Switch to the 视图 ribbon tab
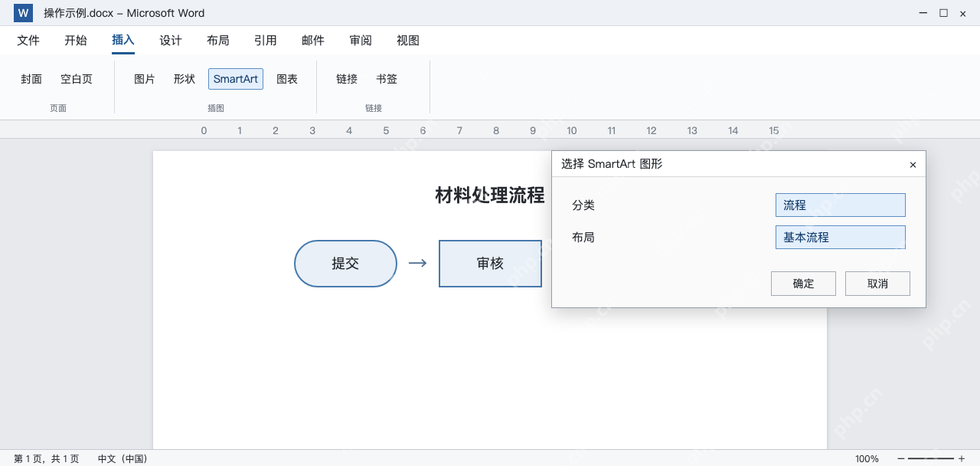Viewport: 980px width, 466px height. [x=408, y=41]
